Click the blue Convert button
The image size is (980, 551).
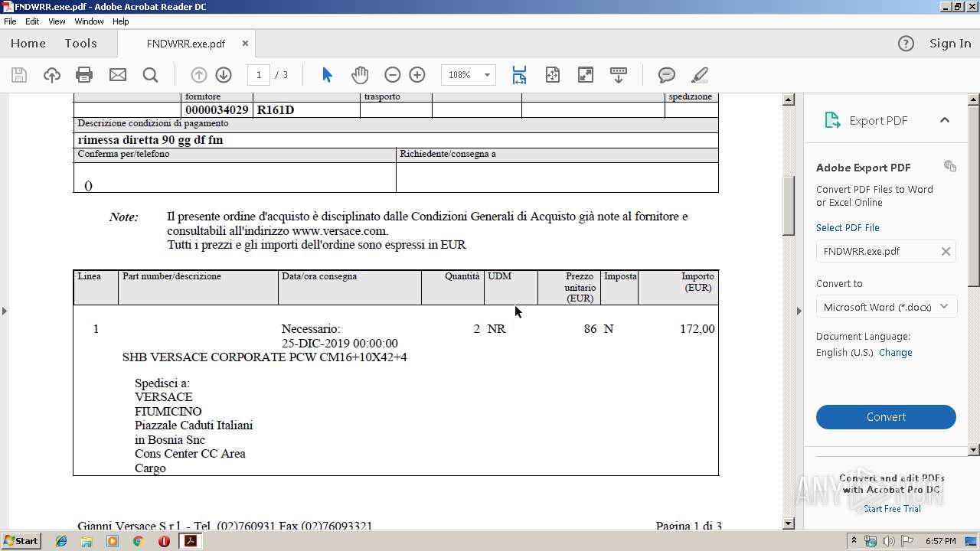(x=886, y=417)
